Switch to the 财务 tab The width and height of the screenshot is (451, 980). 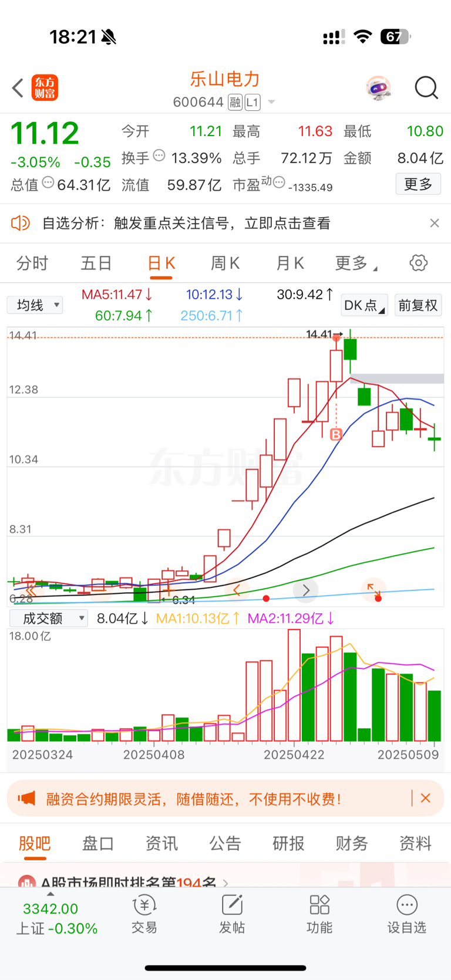[352, 844]
